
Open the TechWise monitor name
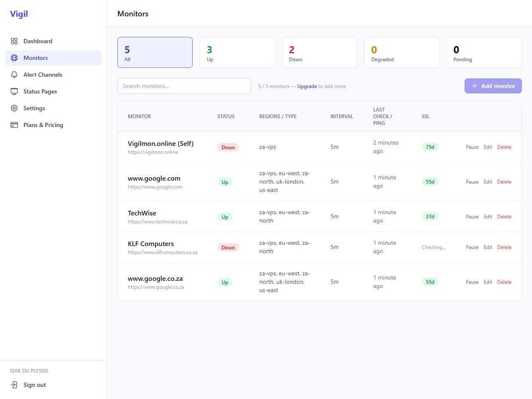(x=142, y=213)
